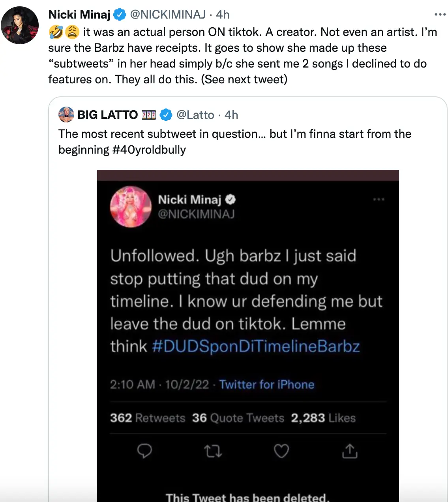Open the tweet's three-dot more options menu
The width and height of the screenshot is (448, 502).
[440, 15]
